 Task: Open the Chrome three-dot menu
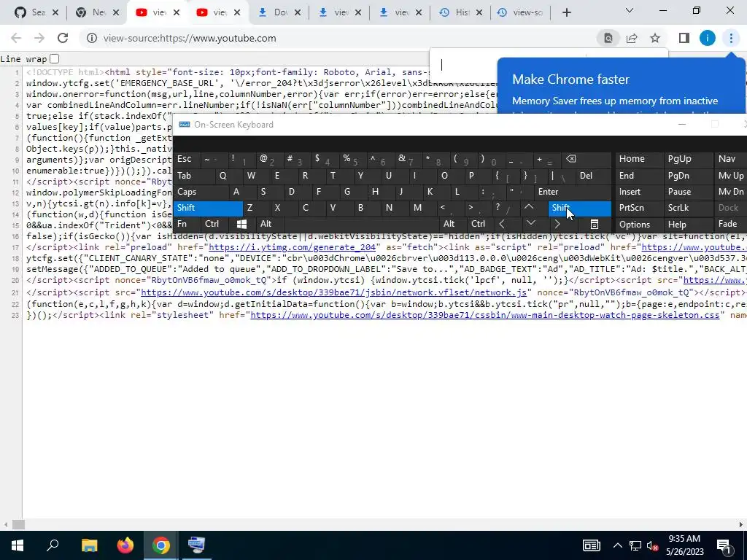[731, 38]
